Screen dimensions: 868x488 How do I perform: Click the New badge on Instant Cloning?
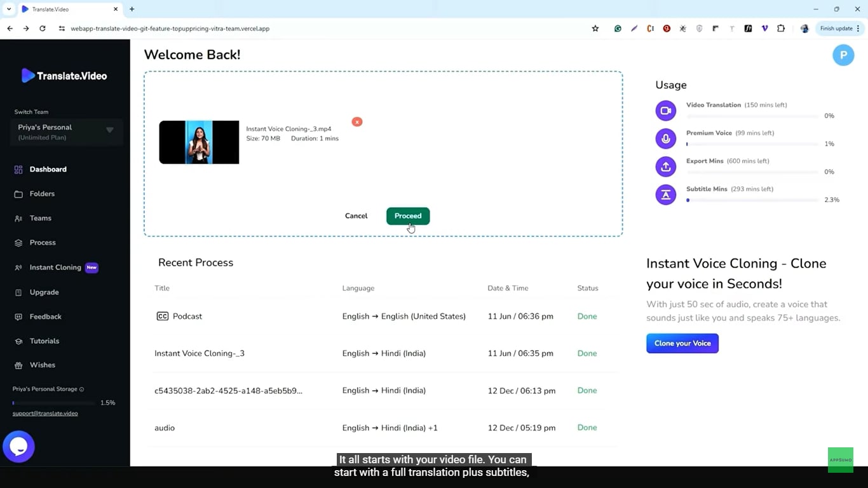pos(92,268)
